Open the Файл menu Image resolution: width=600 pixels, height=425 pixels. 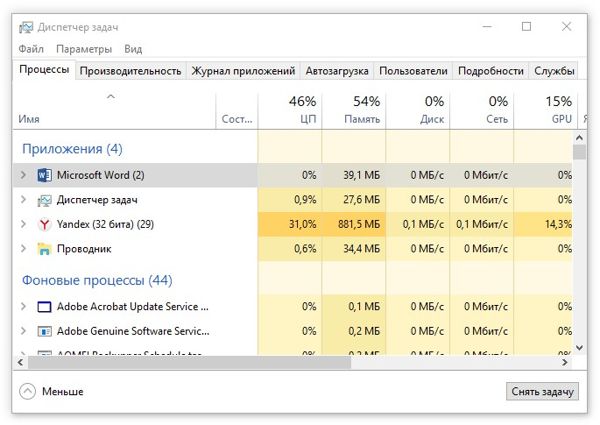click(x=31, y=49)
